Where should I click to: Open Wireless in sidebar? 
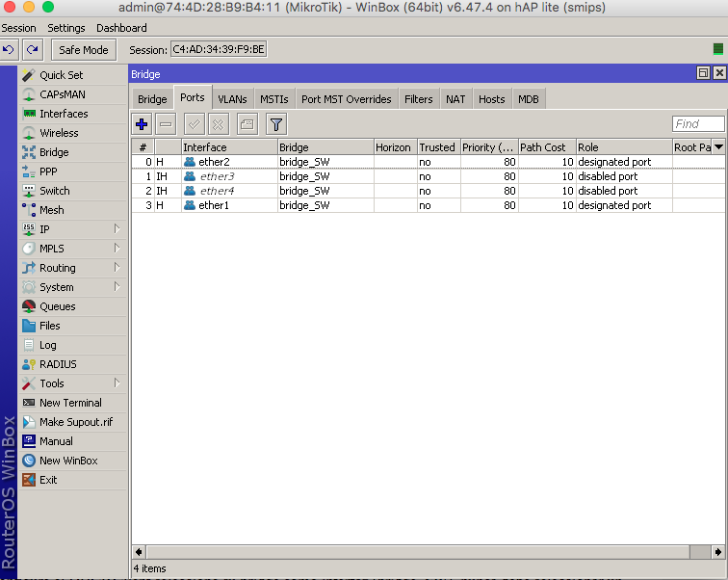(x=72, y=133)
